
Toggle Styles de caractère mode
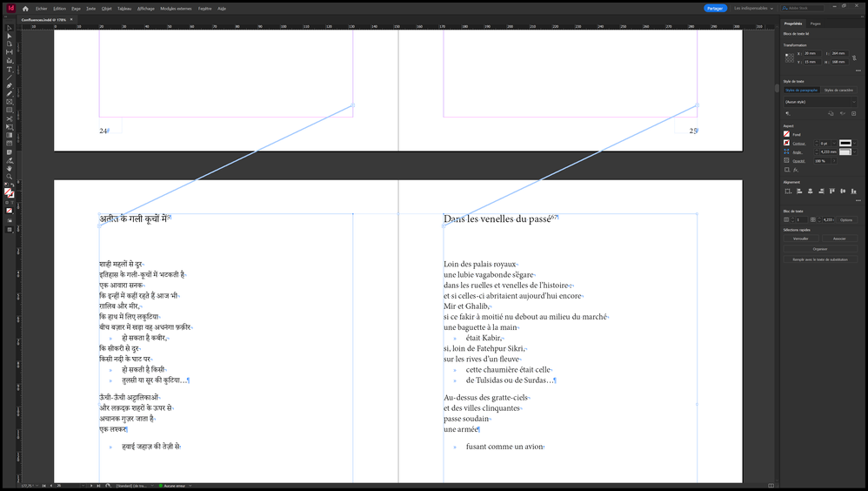click(838, 90)
